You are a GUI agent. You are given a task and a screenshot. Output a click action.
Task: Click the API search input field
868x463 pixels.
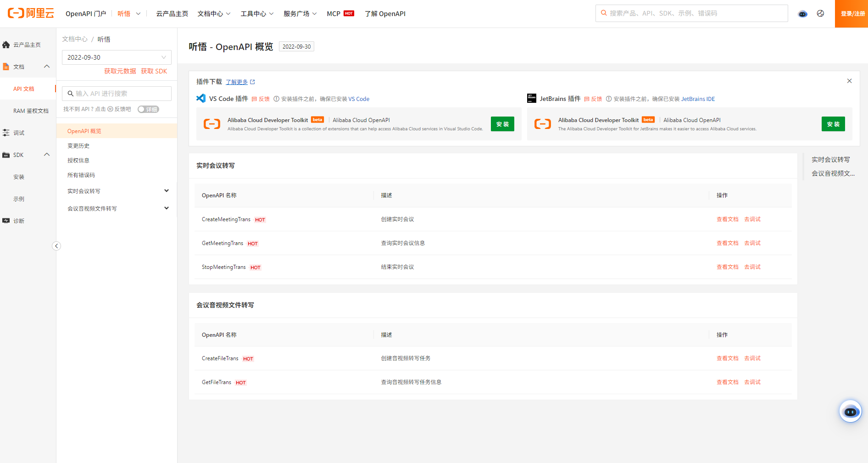click(x=121, y=94)
